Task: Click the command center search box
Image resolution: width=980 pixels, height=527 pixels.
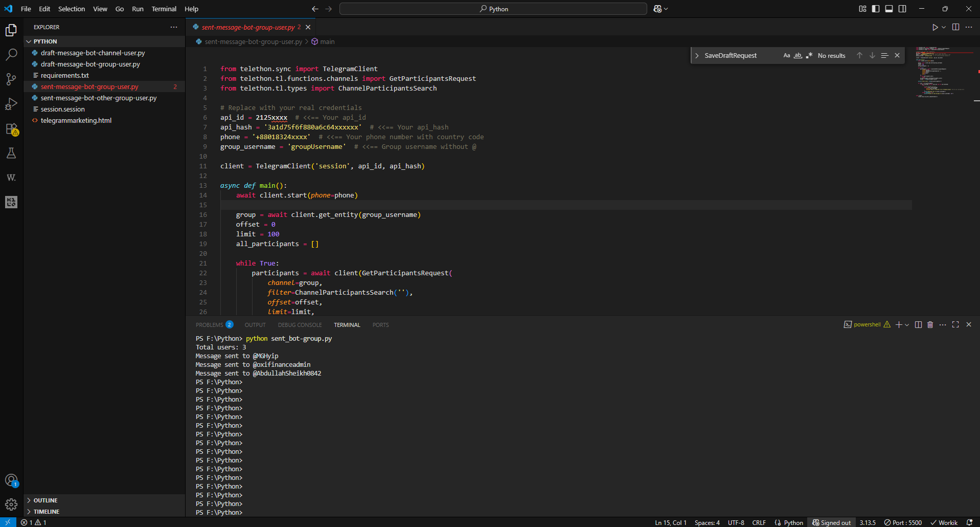Action: 493,9
